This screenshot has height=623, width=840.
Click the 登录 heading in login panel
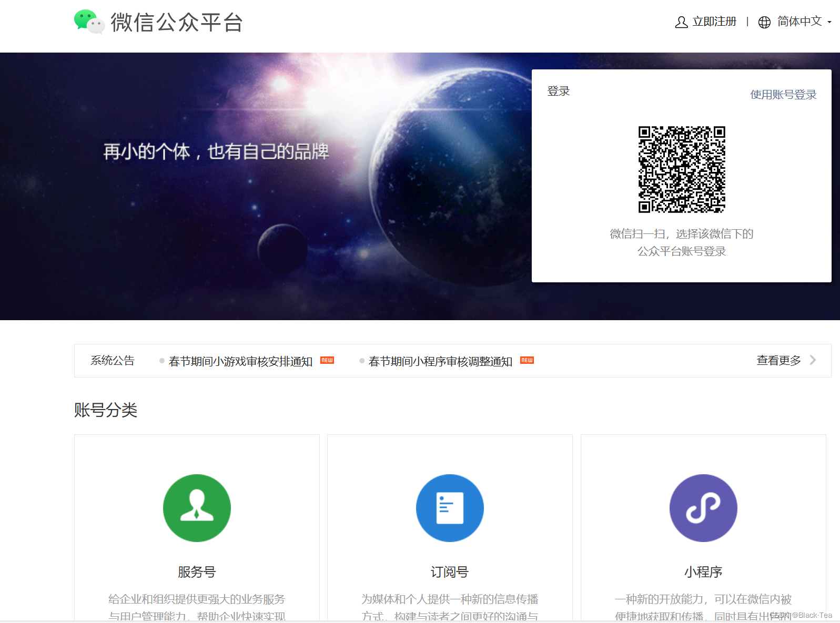[558, 91]
